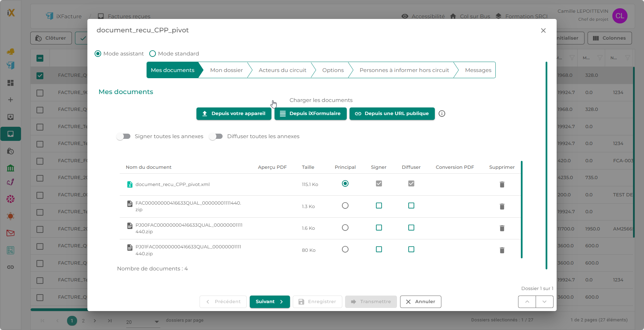
Task: Click Depuis votre appareil upload button
Action: click(x=234, y=114)
